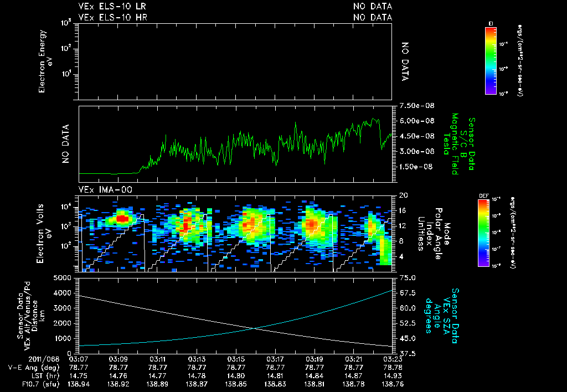567x392 pixels.
Task: Click the 03:15 time tick label
Action: click(x=236, y=359)
